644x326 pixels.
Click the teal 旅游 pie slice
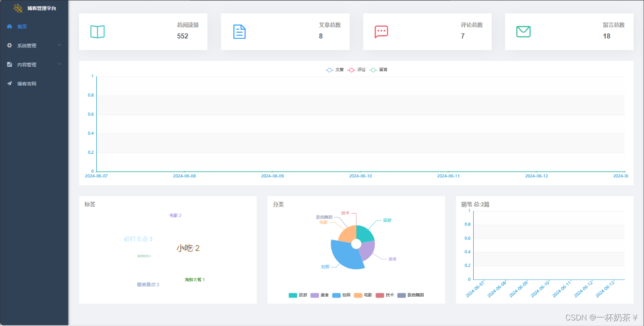(365, 234)
